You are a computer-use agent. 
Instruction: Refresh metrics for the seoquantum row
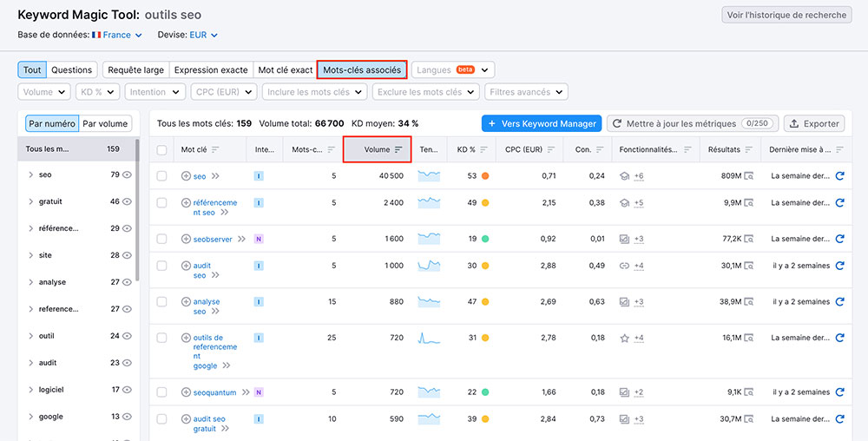pos(839,392)
